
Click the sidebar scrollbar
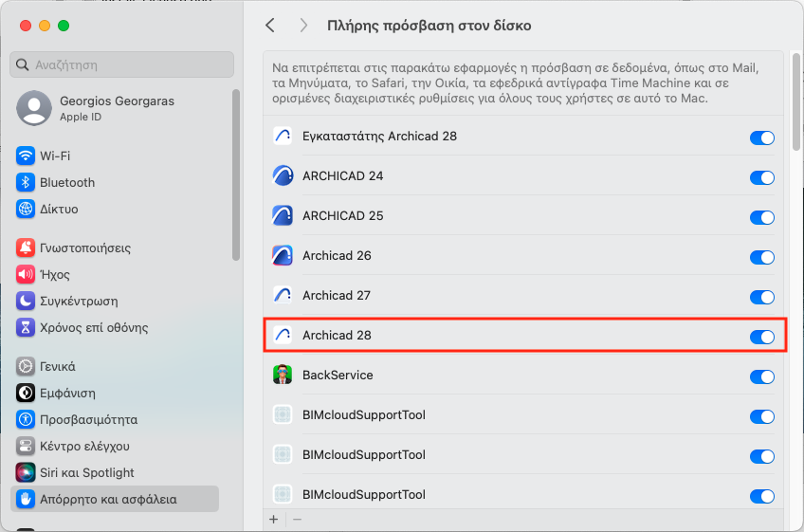[236, 174]
